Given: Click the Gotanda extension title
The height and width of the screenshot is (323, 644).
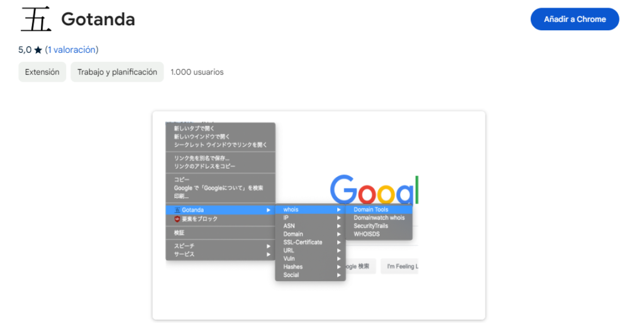Looking at the screenshot, I should click(x=98, y=20).
